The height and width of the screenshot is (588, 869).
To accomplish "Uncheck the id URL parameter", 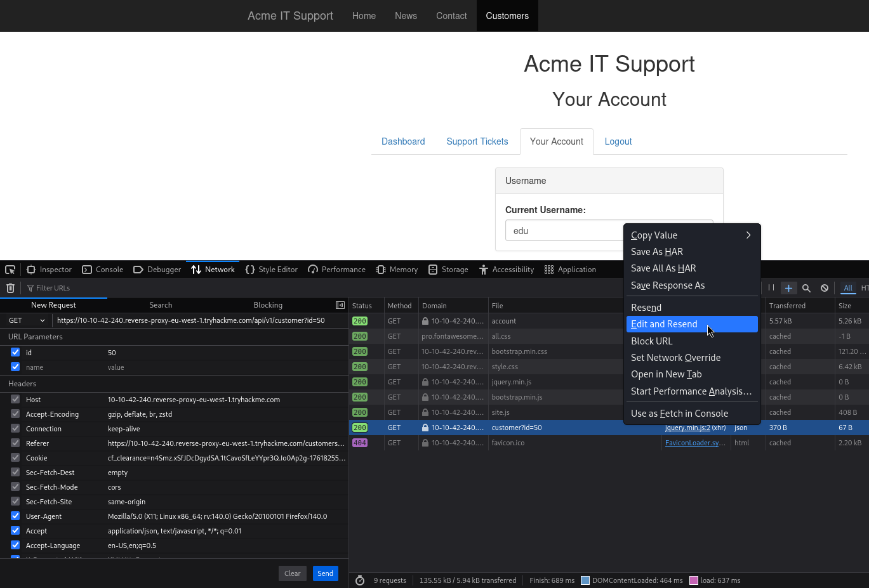I will click(x=15, y=352).
